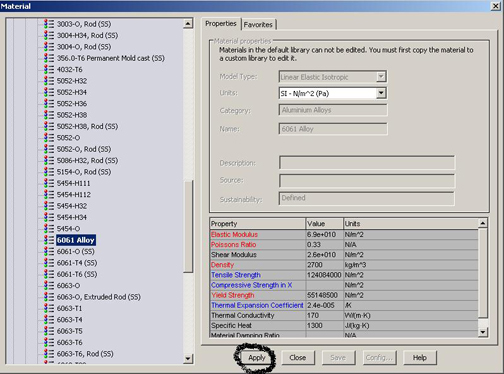Click the material icon beside 6061-T6 (SS)
This screenshot has height=374, width=504.
49,274
